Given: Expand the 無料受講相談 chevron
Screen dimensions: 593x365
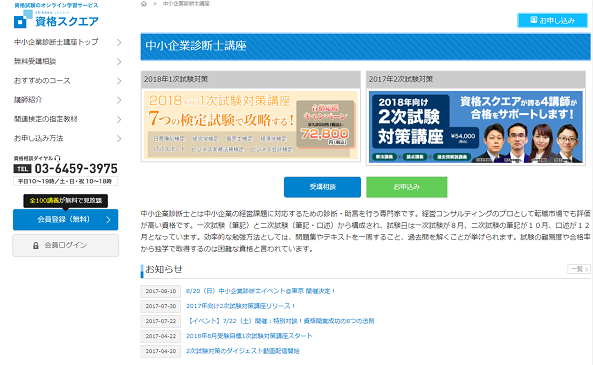Looking at the screenshot, I should [119, 62].
